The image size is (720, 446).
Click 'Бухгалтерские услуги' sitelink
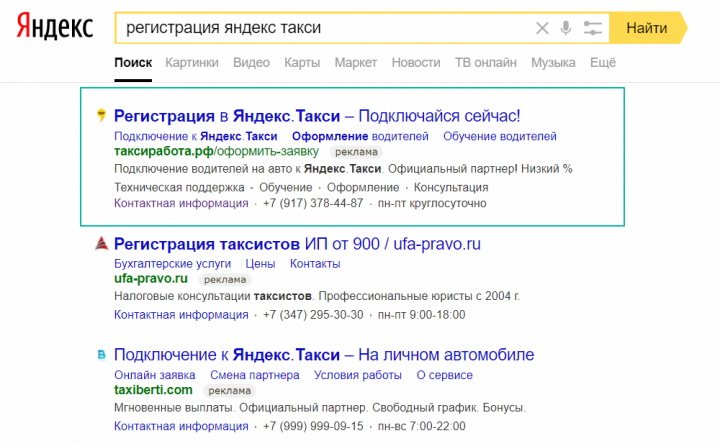pos(172,264)
